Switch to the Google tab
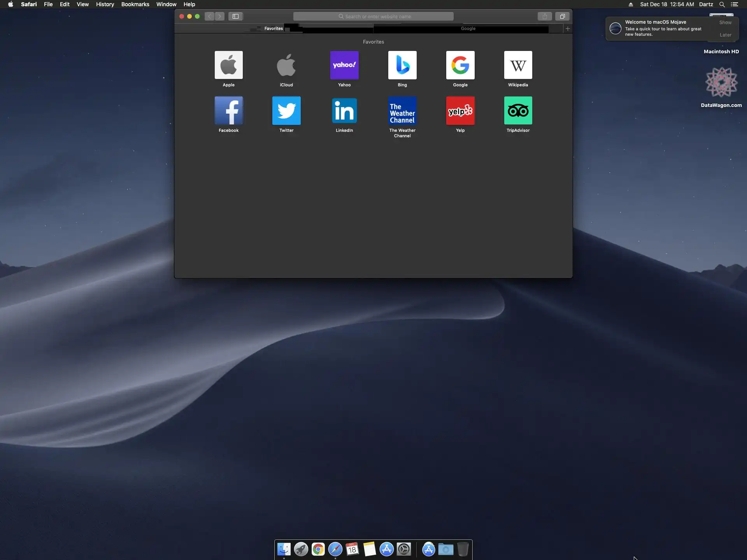 click(x=468, y=28)
